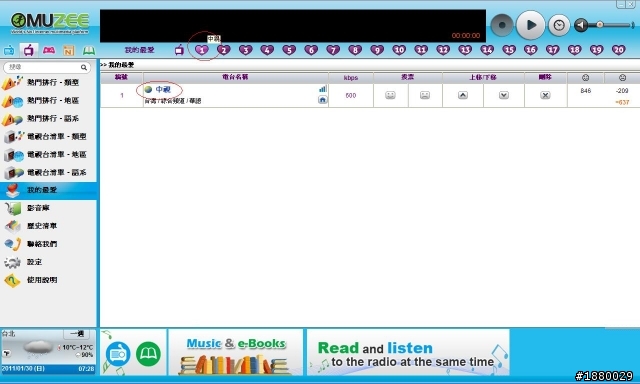Select favorite heart number 13
This screenshot has height=384, width=640.
[465, 50]
